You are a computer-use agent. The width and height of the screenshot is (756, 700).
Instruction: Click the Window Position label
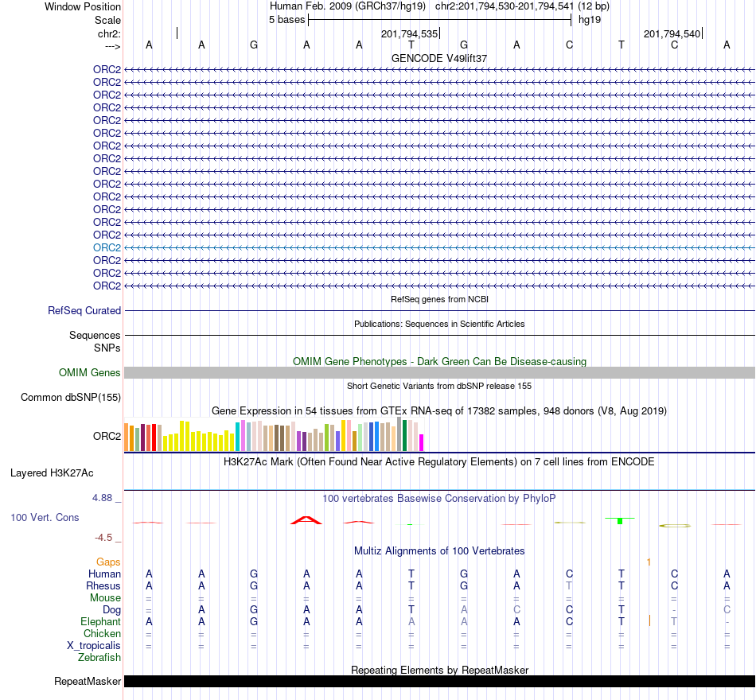coord(83,6)
